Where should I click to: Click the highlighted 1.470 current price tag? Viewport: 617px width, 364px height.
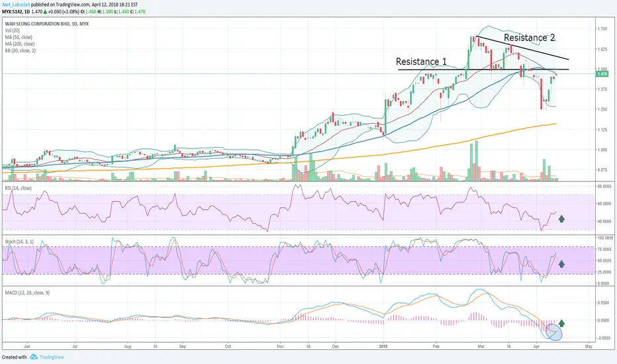[x=602, y=74]
